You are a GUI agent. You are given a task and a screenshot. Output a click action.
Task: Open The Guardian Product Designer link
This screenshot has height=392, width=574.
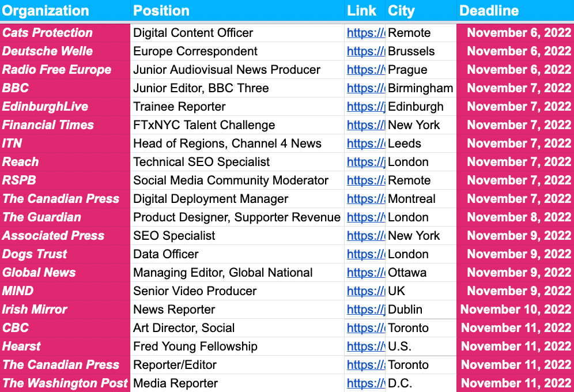pyautogui.click(x=366, y=217)
